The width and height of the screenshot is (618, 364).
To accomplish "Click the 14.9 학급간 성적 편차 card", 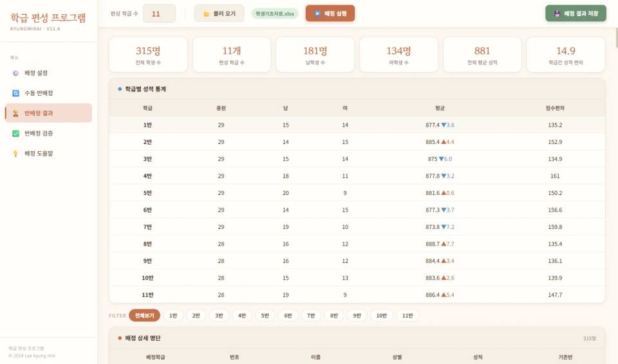I will 566,55.
